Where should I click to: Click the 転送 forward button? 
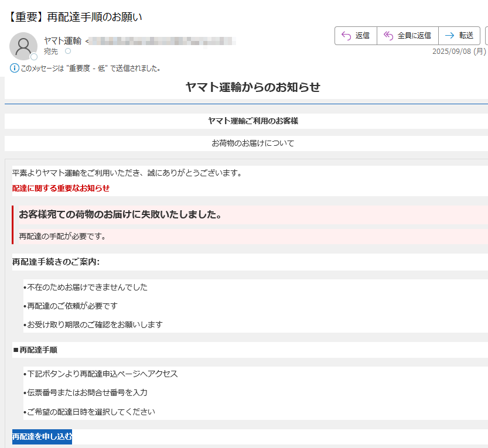coord(459,36)
